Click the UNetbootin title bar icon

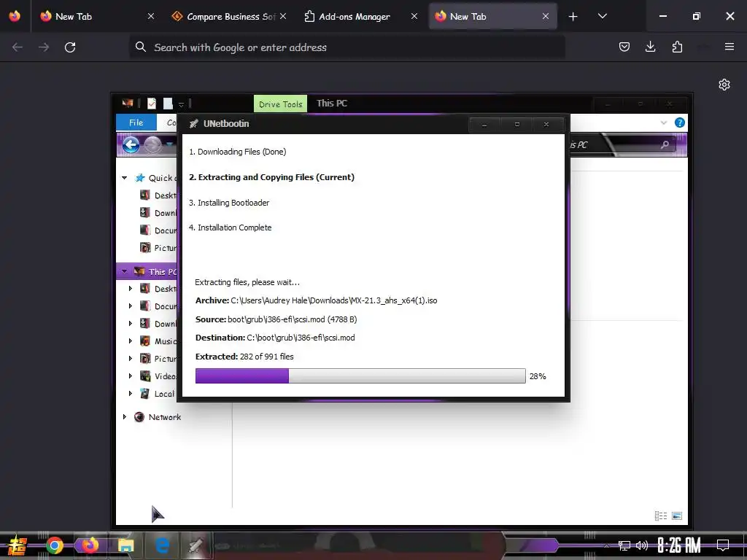click(x=193, y=124)
